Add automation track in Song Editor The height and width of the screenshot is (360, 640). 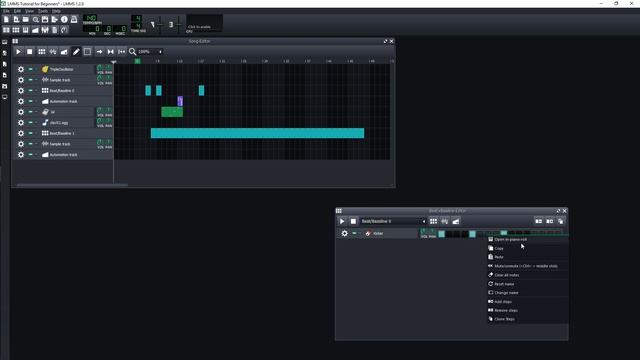pyautogui.click(x=64, y=52)
